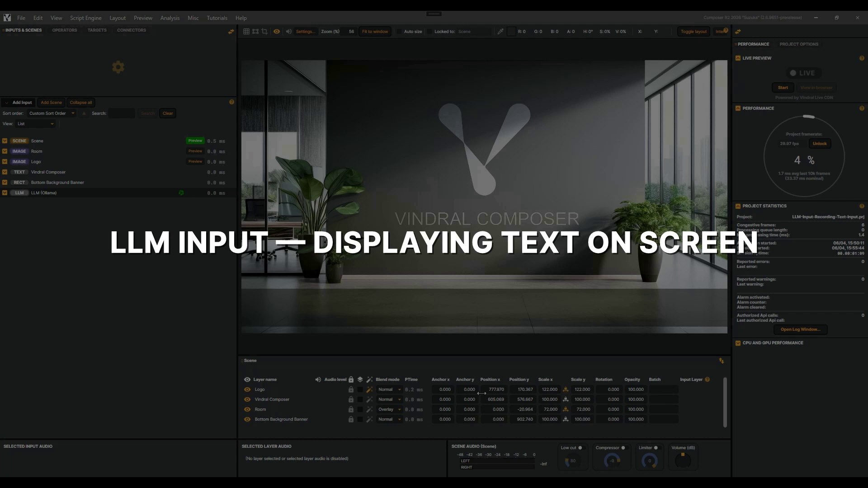Screen dimensions: 868x488
Task: Open the Custom Sort Order dropdown
Action: point(52,113)
